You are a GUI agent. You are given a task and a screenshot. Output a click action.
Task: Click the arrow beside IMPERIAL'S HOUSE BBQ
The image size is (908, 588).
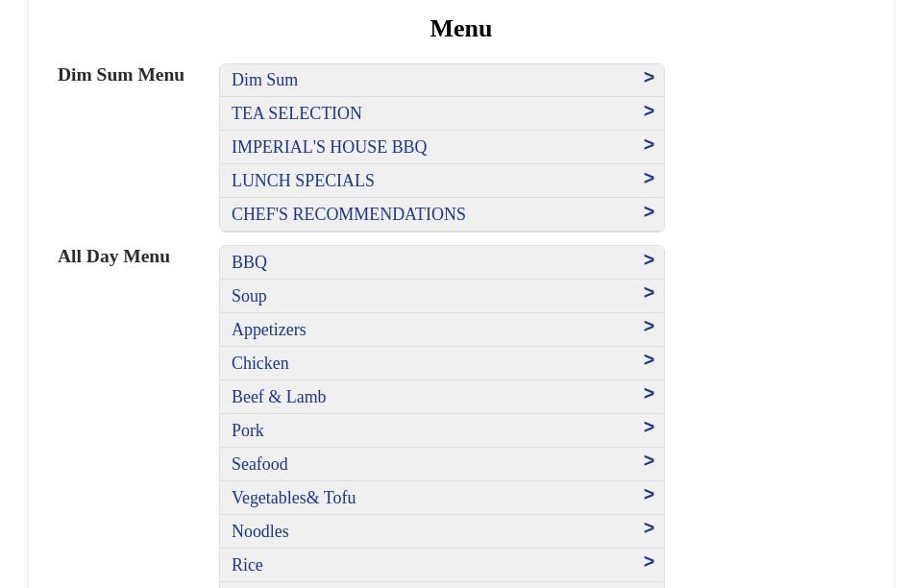pyautogui.click(x=649, y=145)
